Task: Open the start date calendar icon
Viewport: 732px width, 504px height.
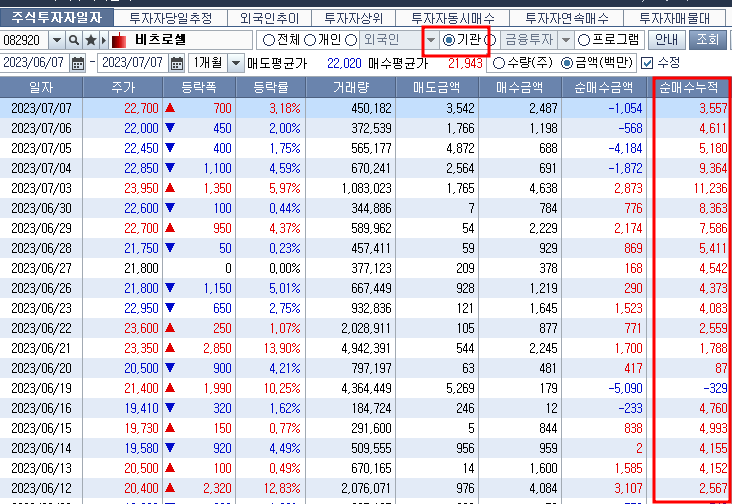Action: pos(78,63)
